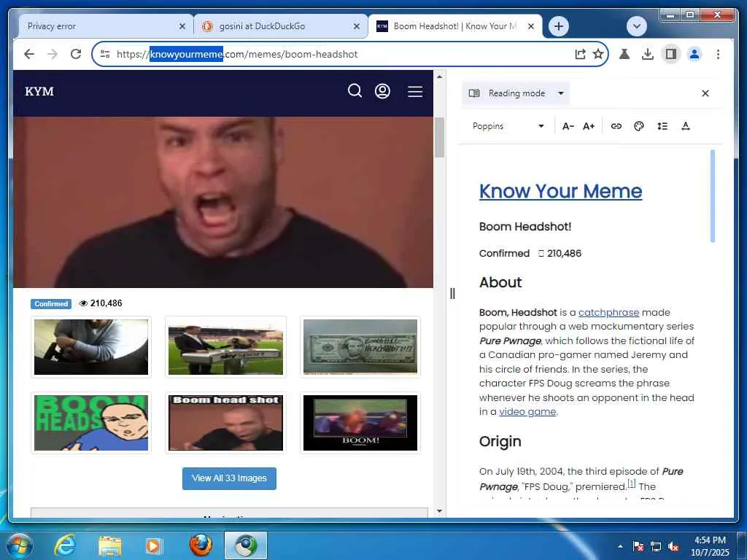Open the Boom head shot captioned thumbnail
747x560 pixels.
(x=226, y=423)
